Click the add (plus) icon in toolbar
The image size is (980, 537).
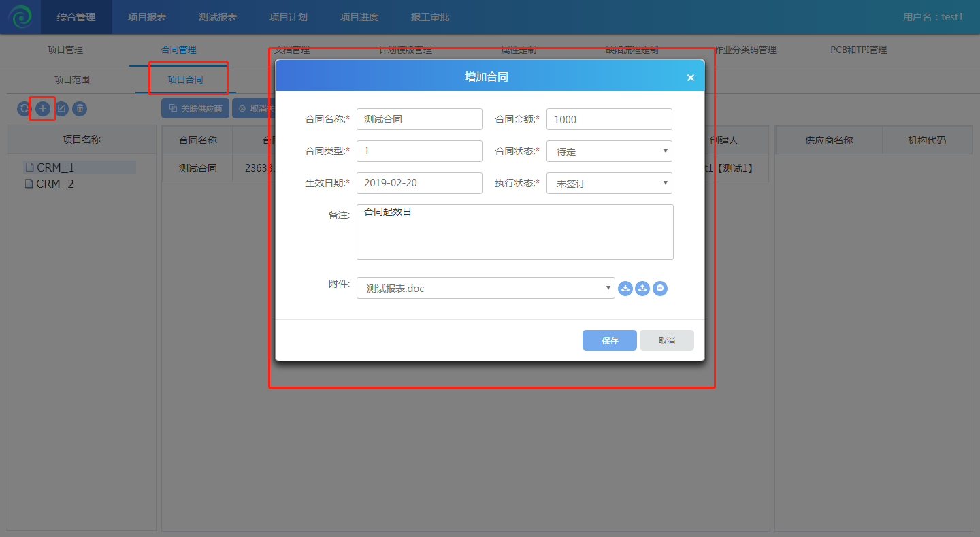pyautogui.click(x=43, y=108)
